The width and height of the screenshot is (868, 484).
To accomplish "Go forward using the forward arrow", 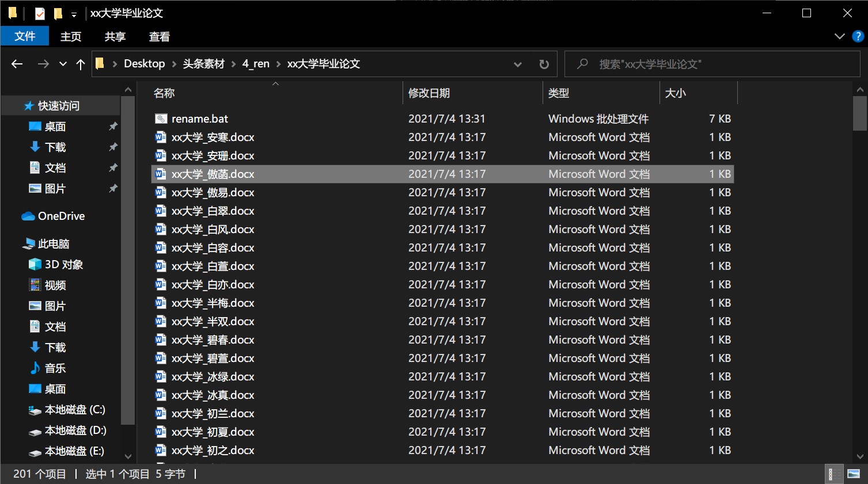I will click(43, 64).
